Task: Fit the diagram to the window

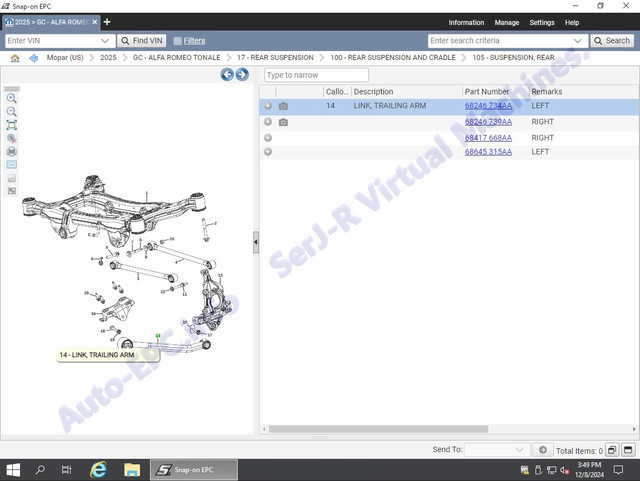Action: 11,125
